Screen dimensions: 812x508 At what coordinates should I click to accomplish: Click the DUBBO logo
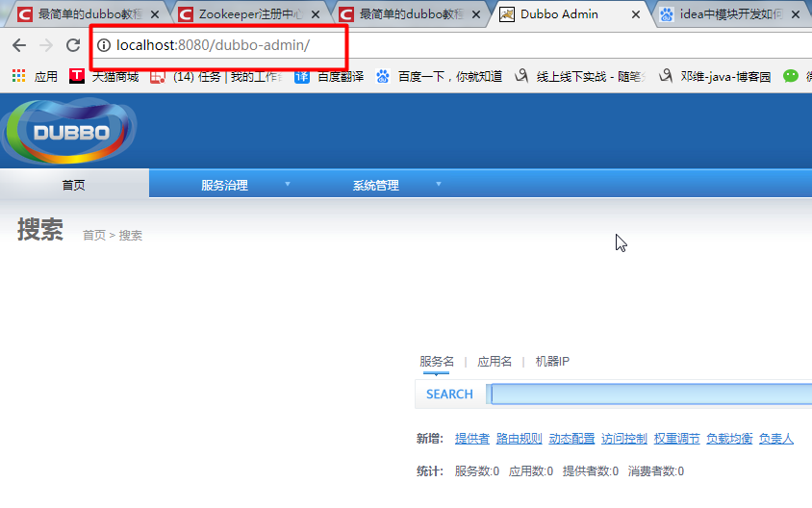[x=69, y=131]
